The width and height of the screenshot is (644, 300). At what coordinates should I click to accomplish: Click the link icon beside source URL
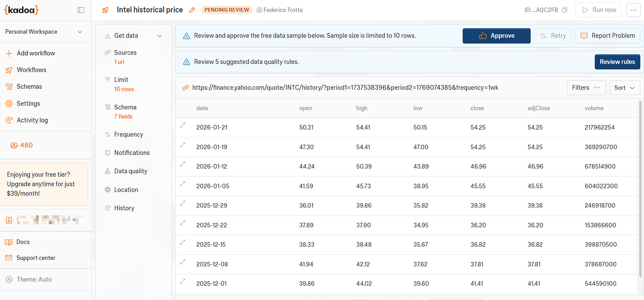[186, 88]
